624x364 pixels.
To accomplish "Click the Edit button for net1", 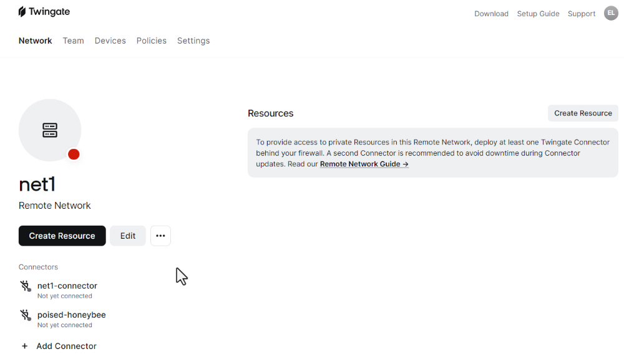I will 128,236.
